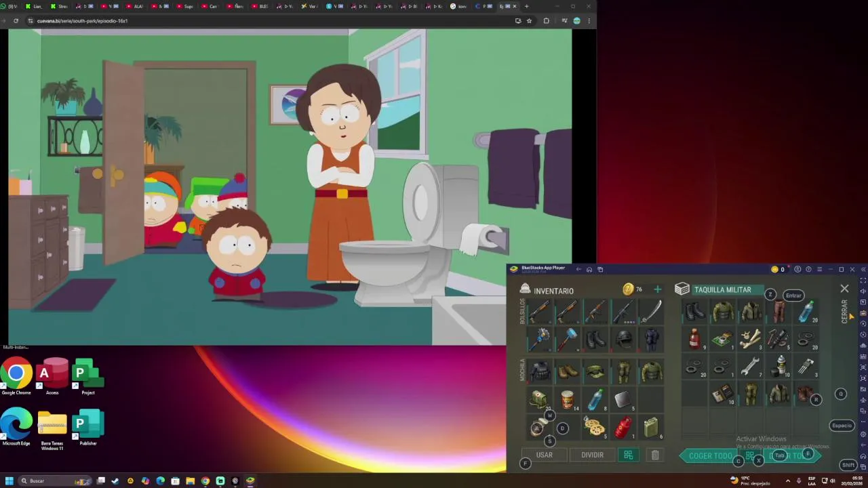Click the USAR button
The width and height of the screenshot is (868, 488).
[x=545, y=455]
